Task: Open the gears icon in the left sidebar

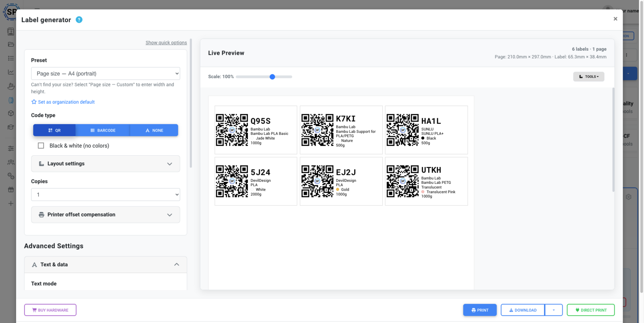Action: tap(11, 176)
